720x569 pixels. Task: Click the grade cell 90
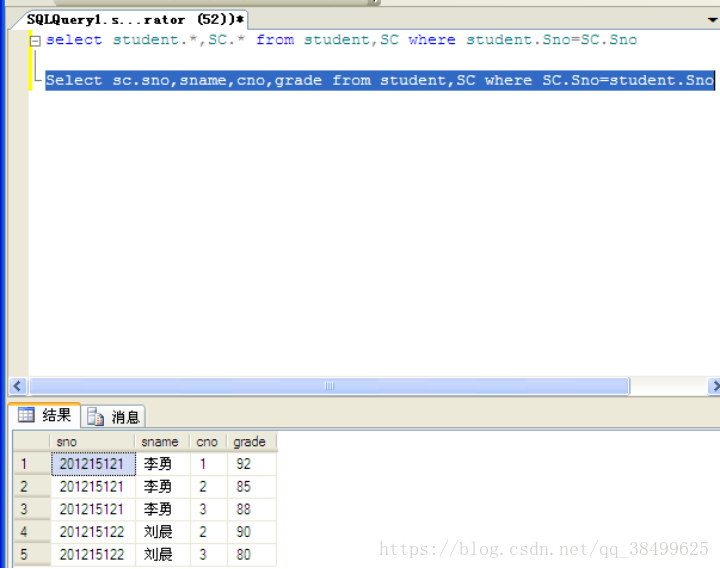(x=252, y=532)
